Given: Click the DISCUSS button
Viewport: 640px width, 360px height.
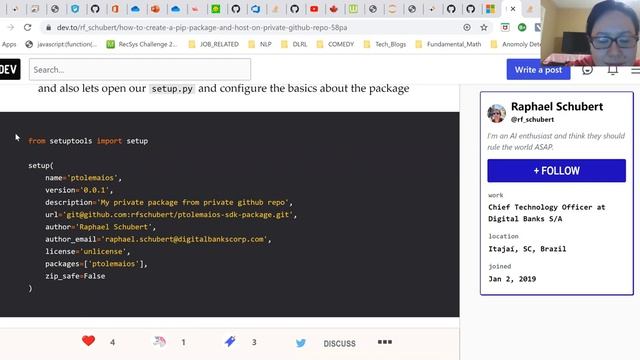Looking at the screenshot, I should click(x=340, y=344).
